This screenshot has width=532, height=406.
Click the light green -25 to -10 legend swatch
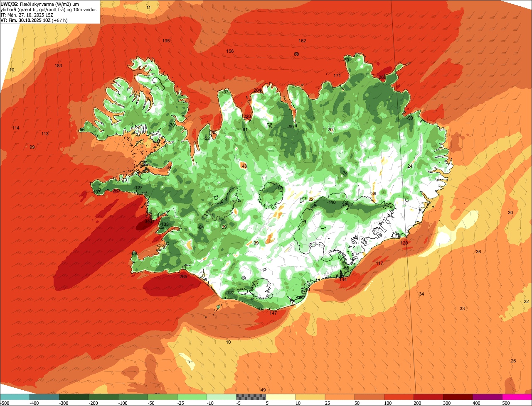pos(192,397)
